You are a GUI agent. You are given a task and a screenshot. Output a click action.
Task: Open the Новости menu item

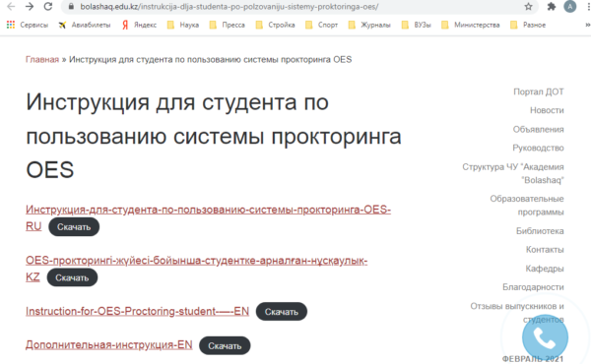(547, 110)
